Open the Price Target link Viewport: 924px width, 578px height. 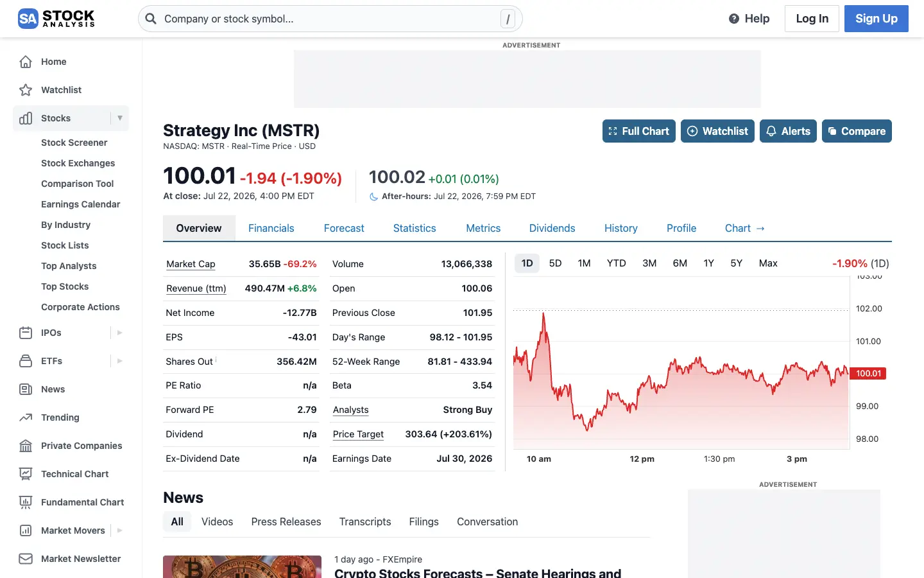pos(358,434)
